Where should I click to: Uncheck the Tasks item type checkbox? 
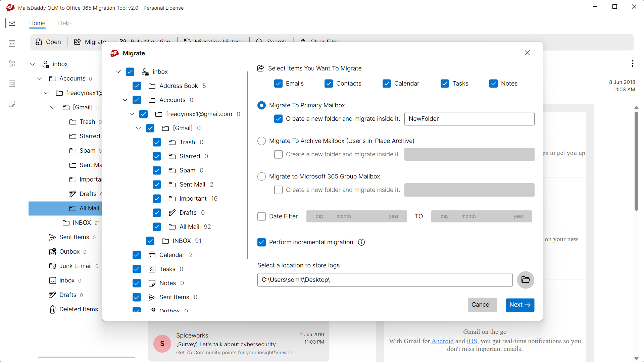(x=445, y=84)
